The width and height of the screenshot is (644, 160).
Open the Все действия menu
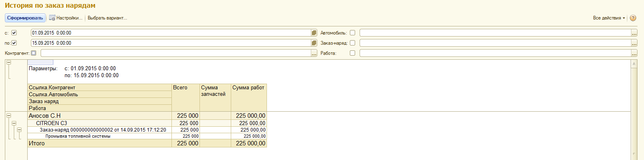point(609,18)
